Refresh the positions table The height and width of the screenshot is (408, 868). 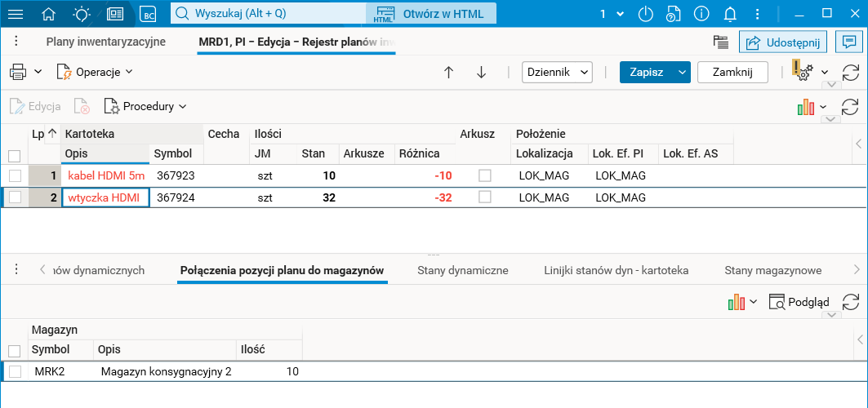pyautogui.click(x=850, y=107)
